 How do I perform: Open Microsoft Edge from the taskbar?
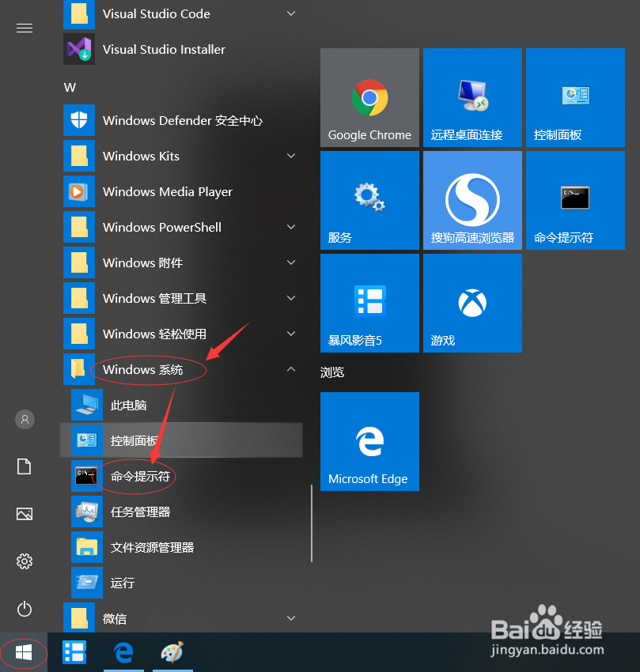(x=123, y=653)
